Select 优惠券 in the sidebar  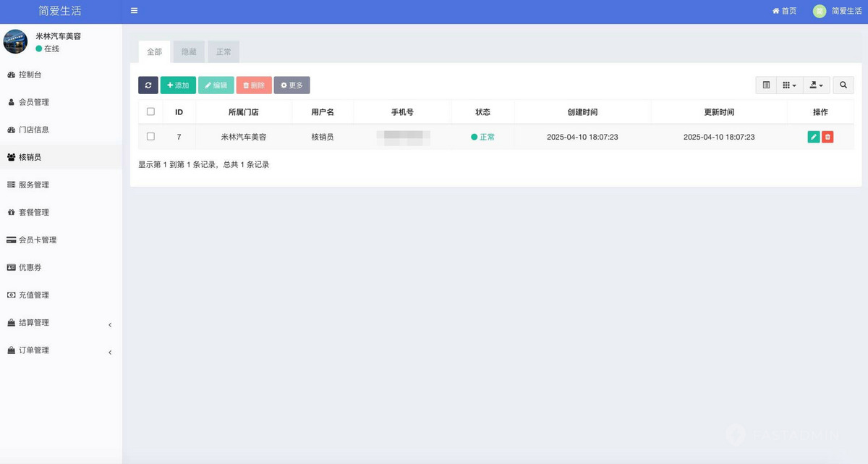point(32,267)
